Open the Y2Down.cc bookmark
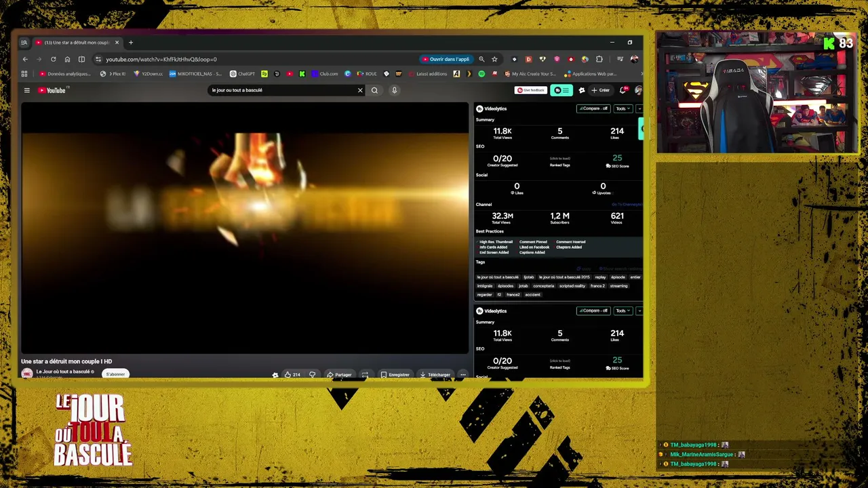Screen dimensions: 868x488 148,74
